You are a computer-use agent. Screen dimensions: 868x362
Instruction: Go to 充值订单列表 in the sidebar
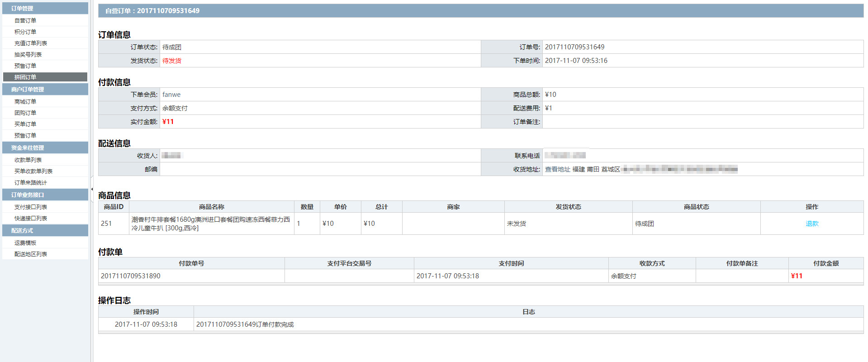[x=31, y=43]
